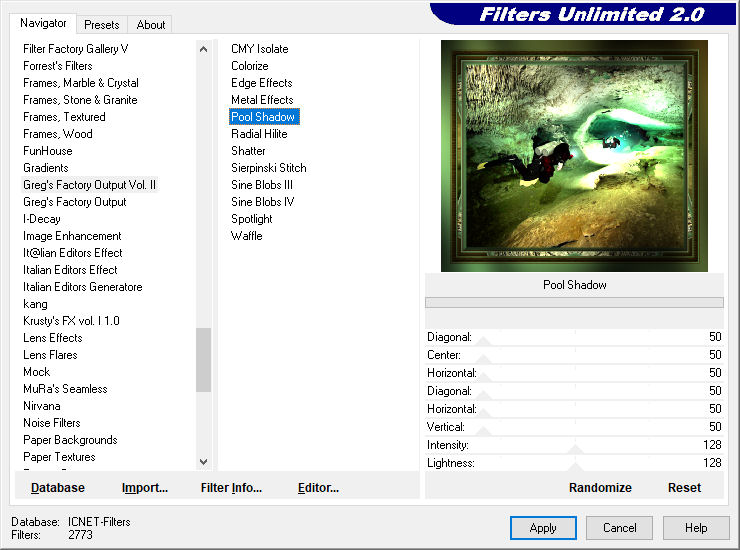The width and height of the screenshot is (740, 550).
Task: Adjust the Vertical slider
Action: [x=574, y=427]
